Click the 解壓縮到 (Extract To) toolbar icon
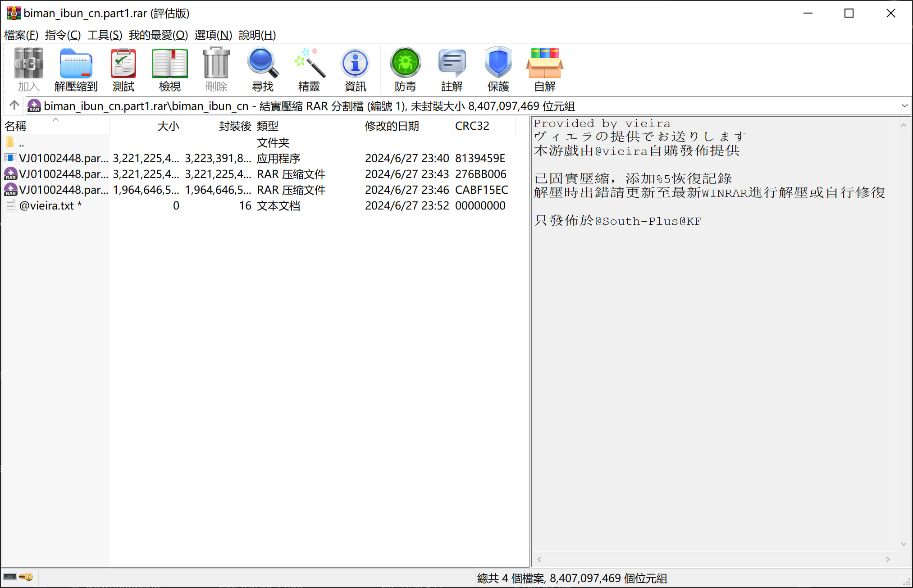Screen dimensions: 913x588 click(76, 69)
